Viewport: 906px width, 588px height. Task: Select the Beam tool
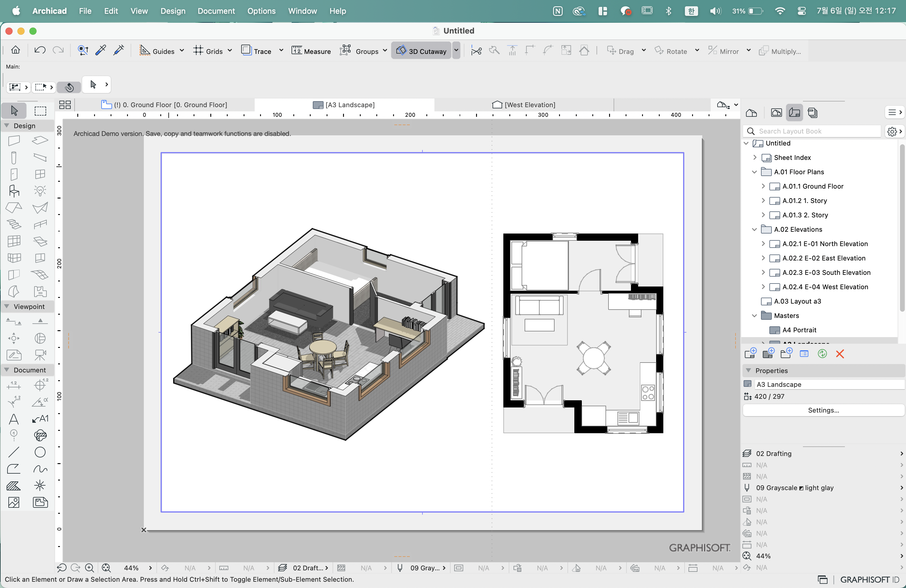click(40, 157)
